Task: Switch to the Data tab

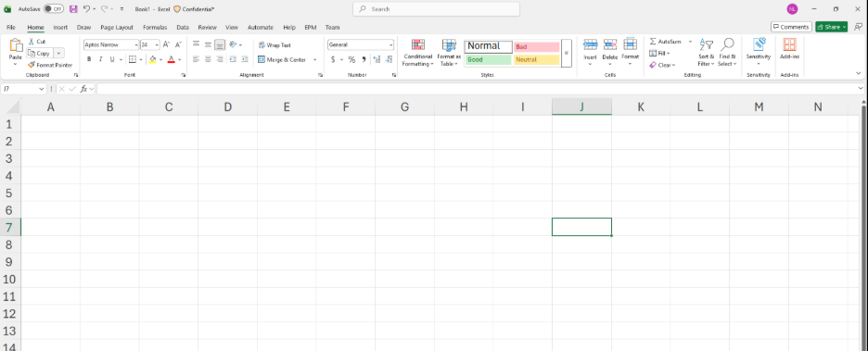Action: [183, 27]
